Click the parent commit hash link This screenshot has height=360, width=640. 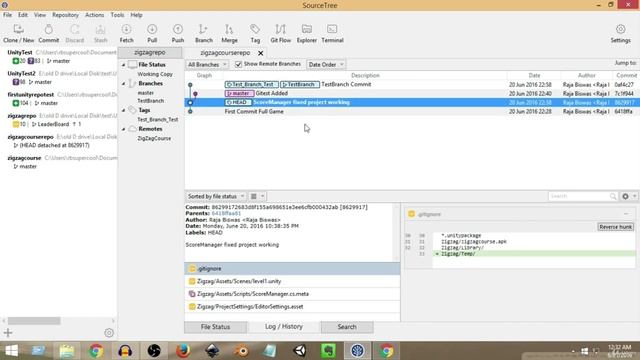(226, 213)
